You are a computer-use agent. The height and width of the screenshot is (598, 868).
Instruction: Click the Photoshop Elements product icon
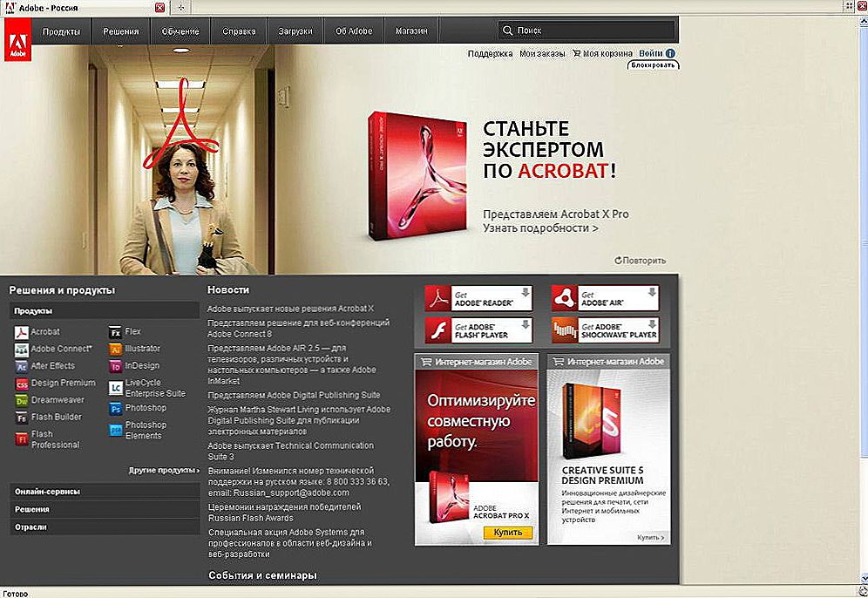coord(115,431)
